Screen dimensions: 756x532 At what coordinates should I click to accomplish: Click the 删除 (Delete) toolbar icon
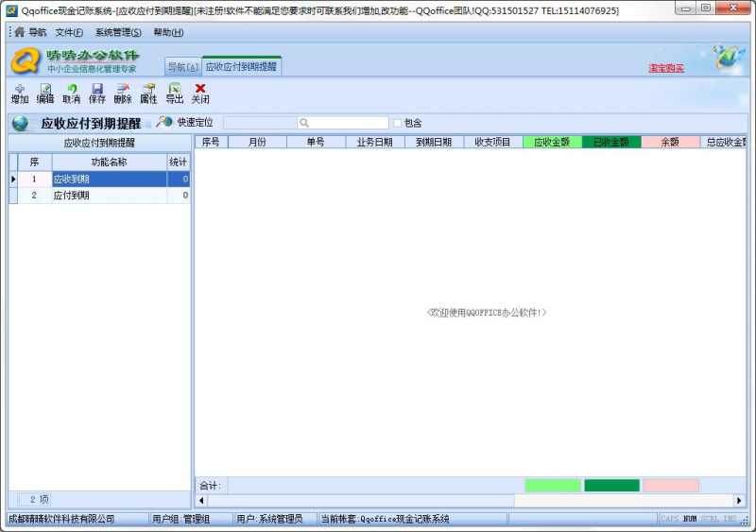(x=123, y=94)
